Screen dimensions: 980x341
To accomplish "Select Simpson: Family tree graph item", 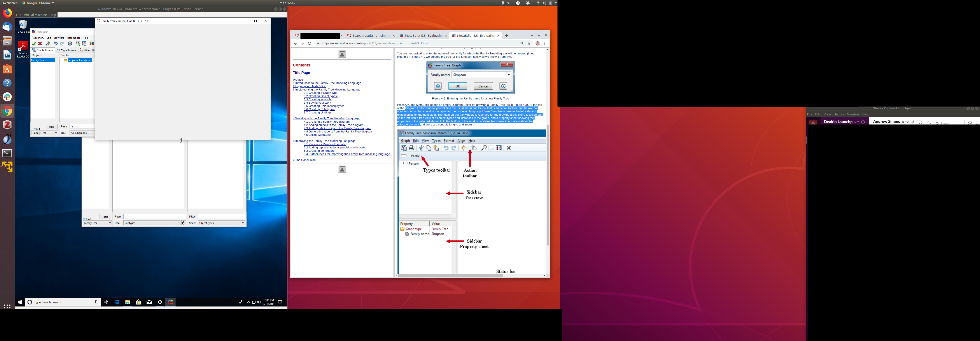I will pyautogui.click(x=79, y=60).
